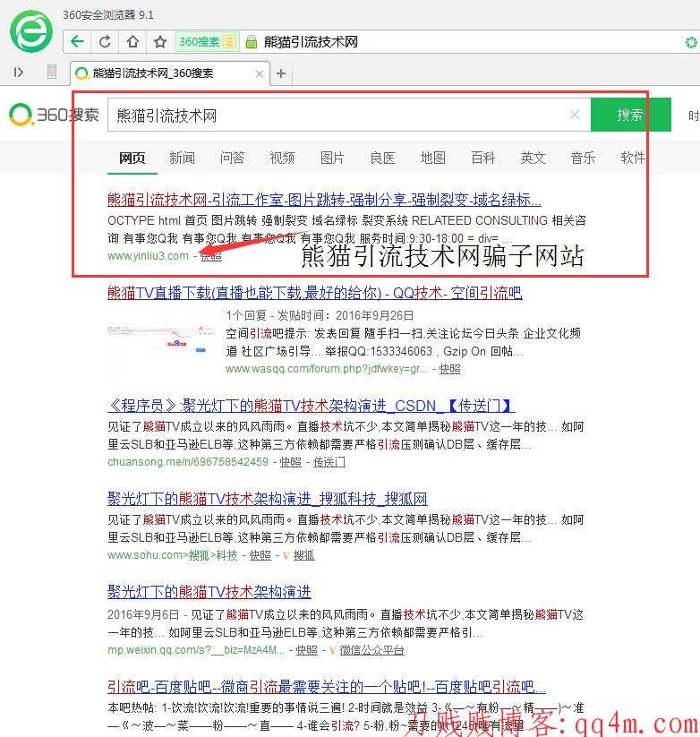Open 快照 for the mp.weixin.qq.com result
Viewport: 700px width, 737px height.
pyautogui.click(x=307, y=650)
